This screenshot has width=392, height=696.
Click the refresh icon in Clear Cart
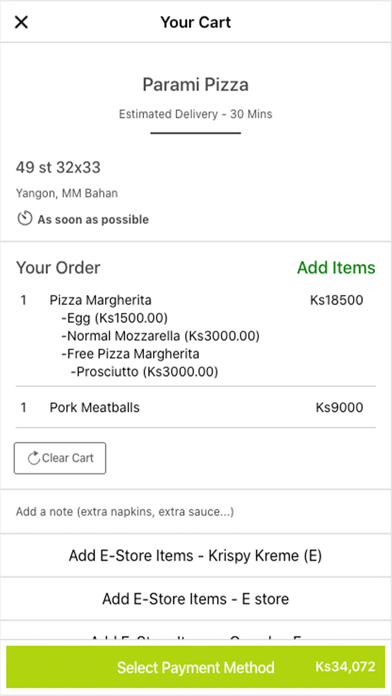34,458
